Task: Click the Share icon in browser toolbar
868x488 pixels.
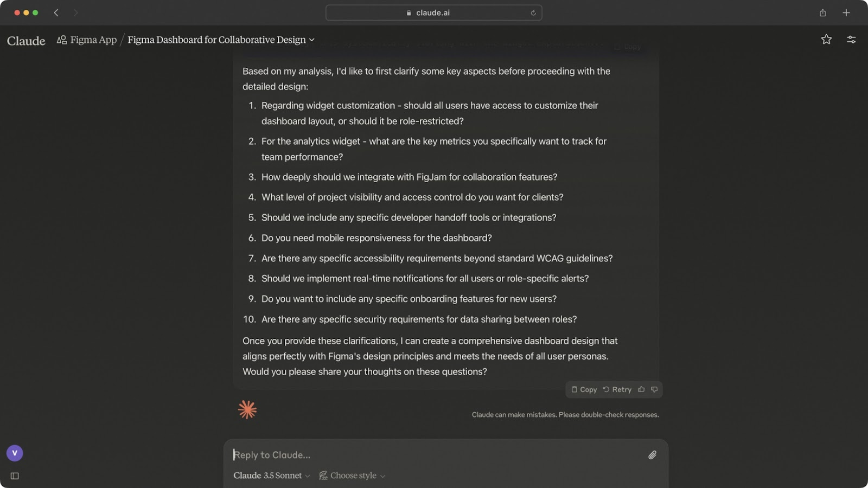Action: [822, 12]
